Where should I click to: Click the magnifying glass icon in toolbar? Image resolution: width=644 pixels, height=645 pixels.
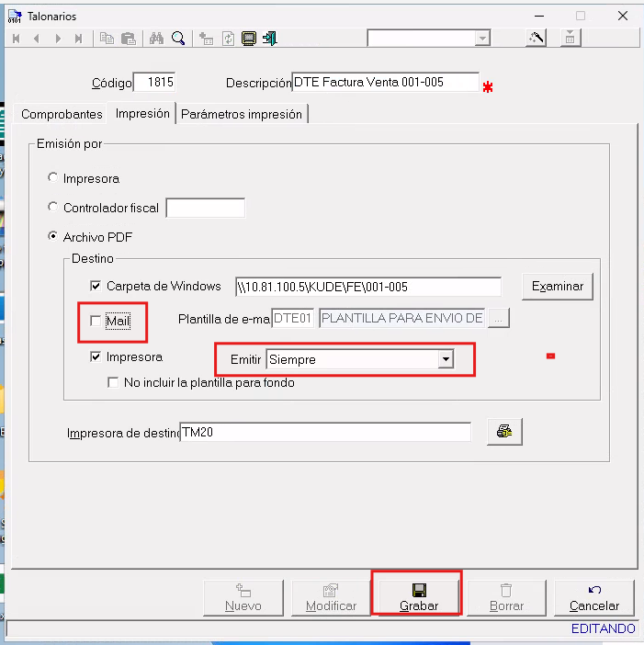click(178, 39)
